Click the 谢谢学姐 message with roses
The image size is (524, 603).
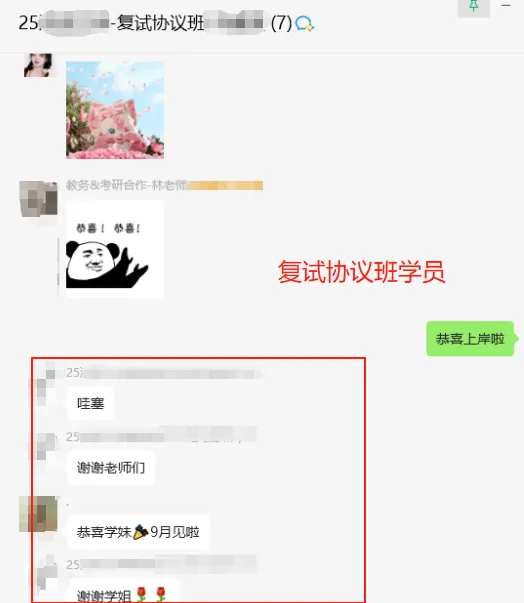point(123,592)
